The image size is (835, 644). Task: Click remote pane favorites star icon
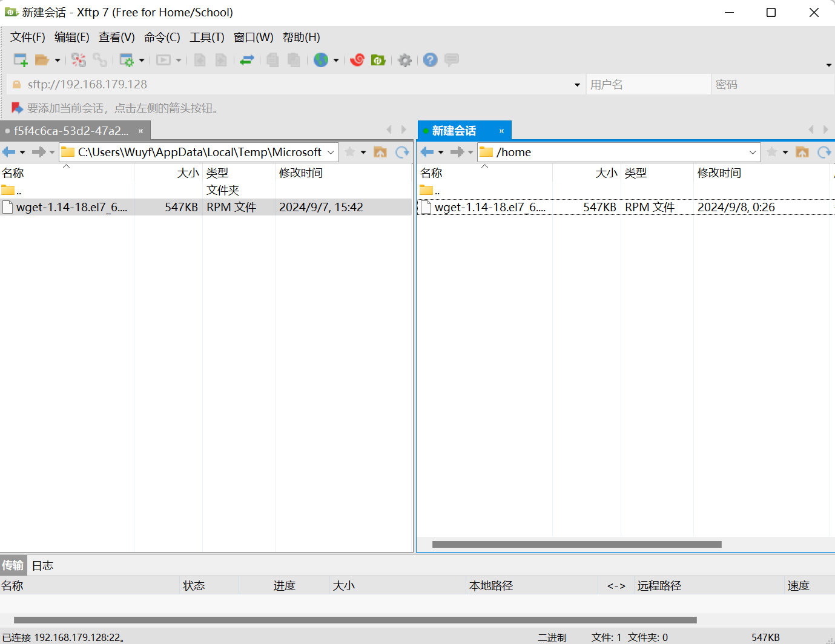pos(772,152)
